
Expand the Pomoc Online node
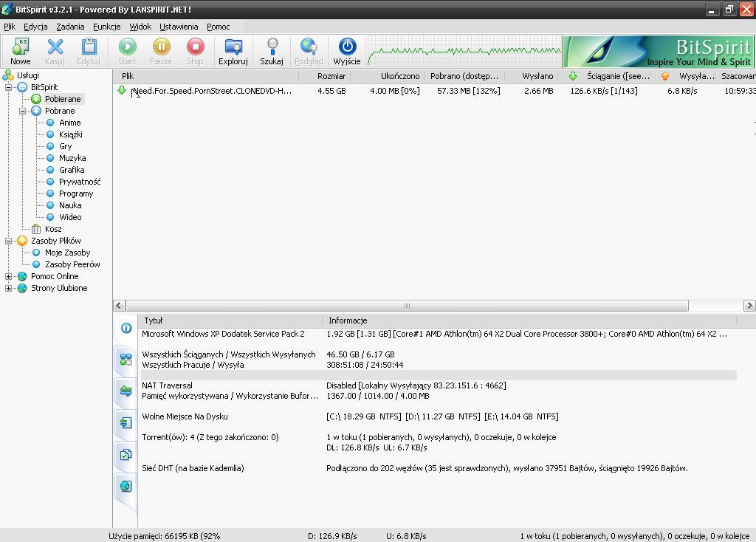click(8, 276)
